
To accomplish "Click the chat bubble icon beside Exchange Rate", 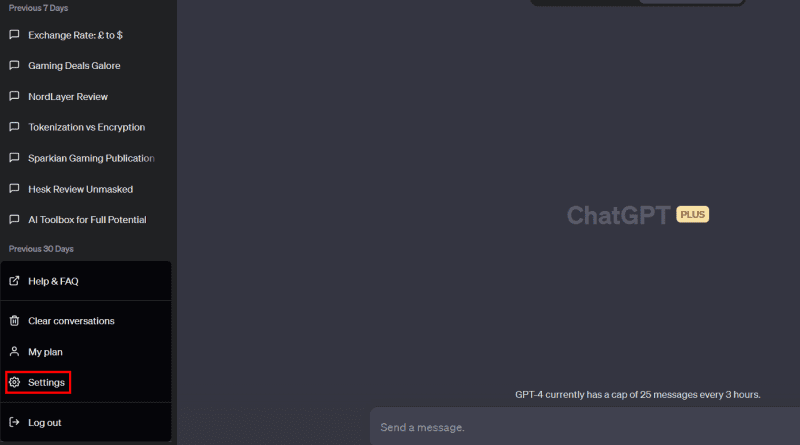I will coord(14,35).
